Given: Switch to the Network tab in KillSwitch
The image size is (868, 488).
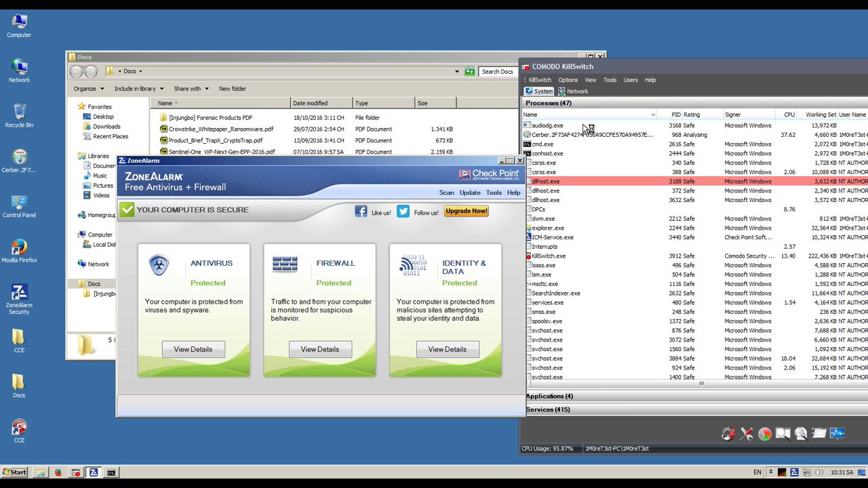Looking at the screenshot, I should coord(572,91).
